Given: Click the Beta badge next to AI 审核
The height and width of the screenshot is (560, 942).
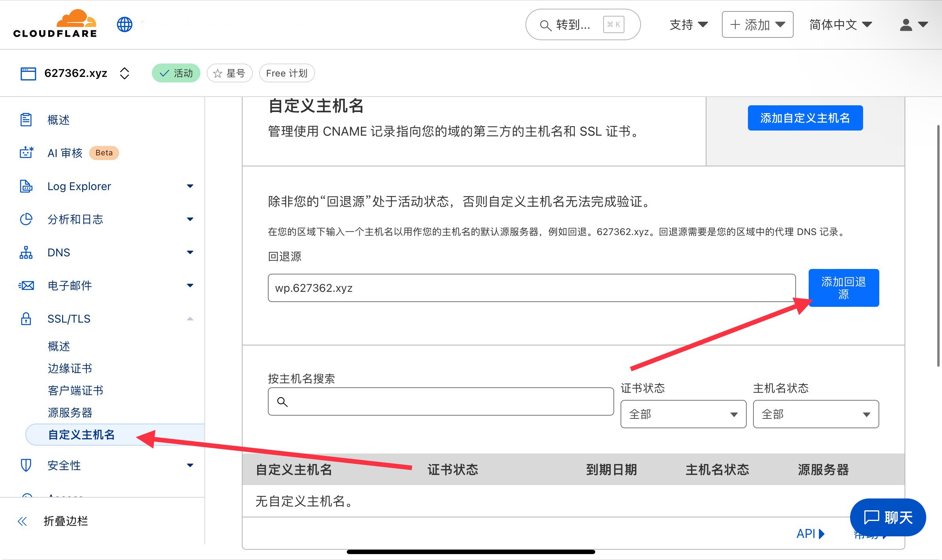Looking at the screenshot, I should tap(104, 153).
